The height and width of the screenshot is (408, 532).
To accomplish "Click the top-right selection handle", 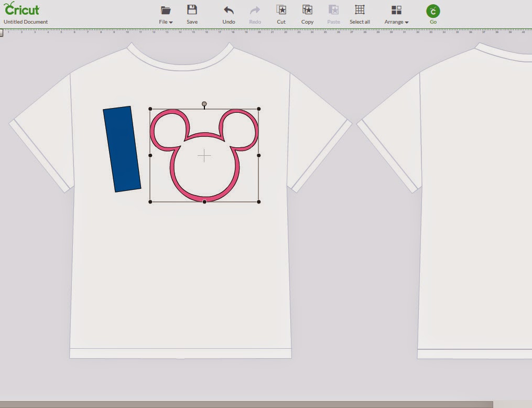I will tap(259, 109).
